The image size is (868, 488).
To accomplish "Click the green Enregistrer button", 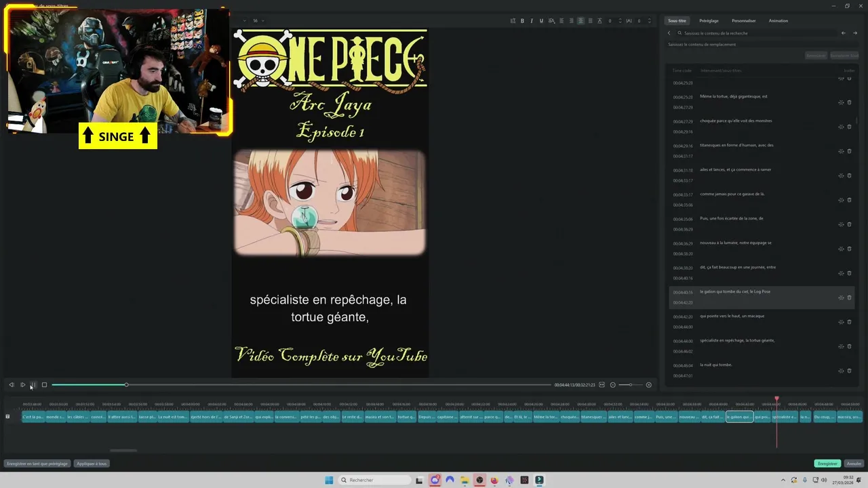I will tap(827, 464).
